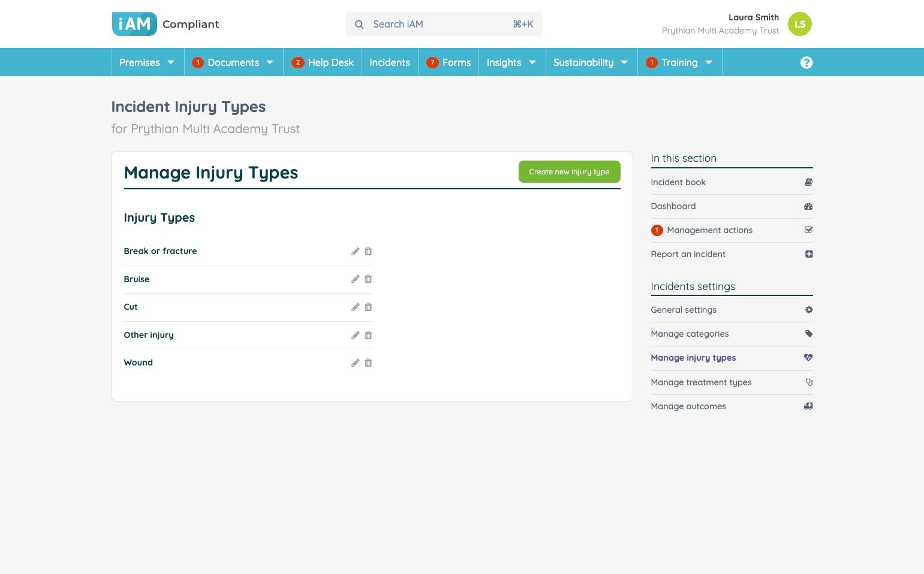Image resolution: width=924 pixels, height=574 pixels.
Task: Select the 'Other injury' row text
Action: tap(149, 335)
